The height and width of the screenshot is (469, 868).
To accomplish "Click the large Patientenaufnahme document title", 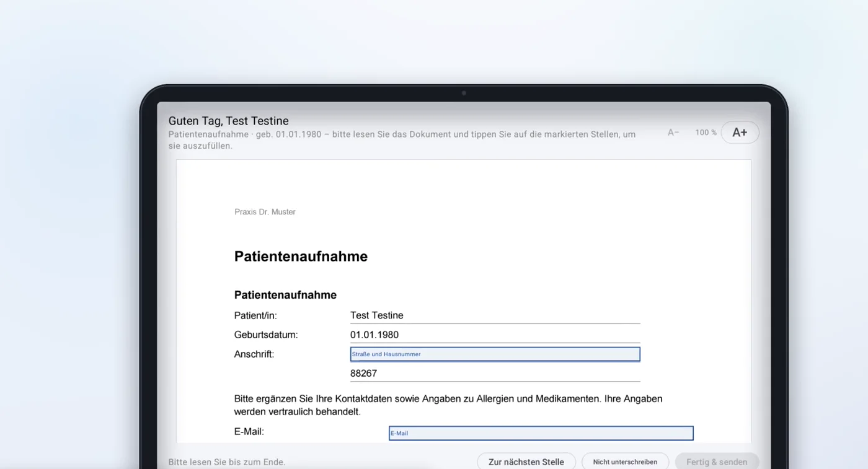I will pyautogui.click(x=301, y=256).
